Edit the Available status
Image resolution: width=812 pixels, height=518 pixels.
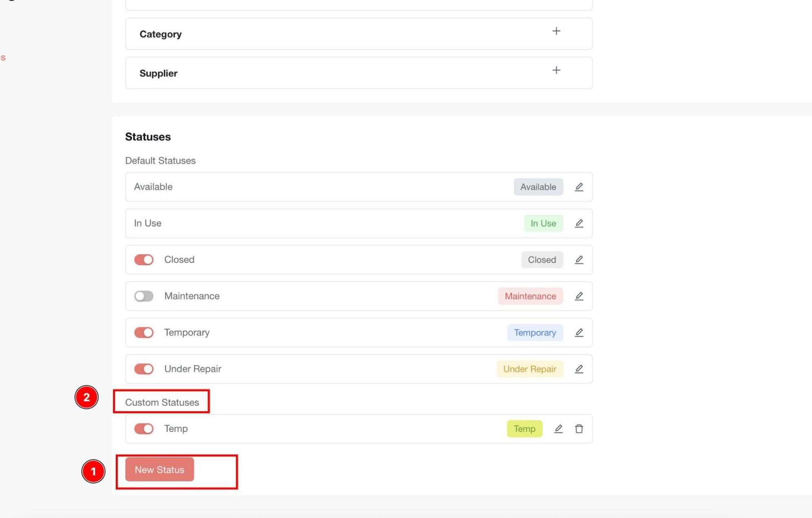click(579, 187)
